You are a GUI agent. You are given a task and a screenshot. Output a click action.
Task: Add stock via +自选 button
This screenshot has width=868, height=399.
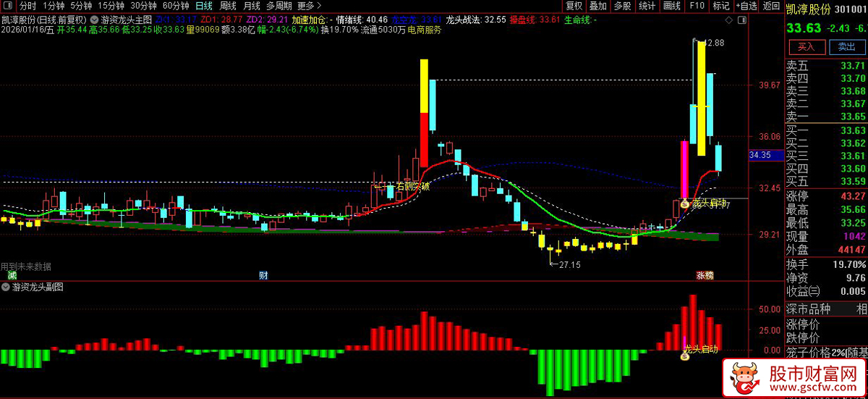746,6
